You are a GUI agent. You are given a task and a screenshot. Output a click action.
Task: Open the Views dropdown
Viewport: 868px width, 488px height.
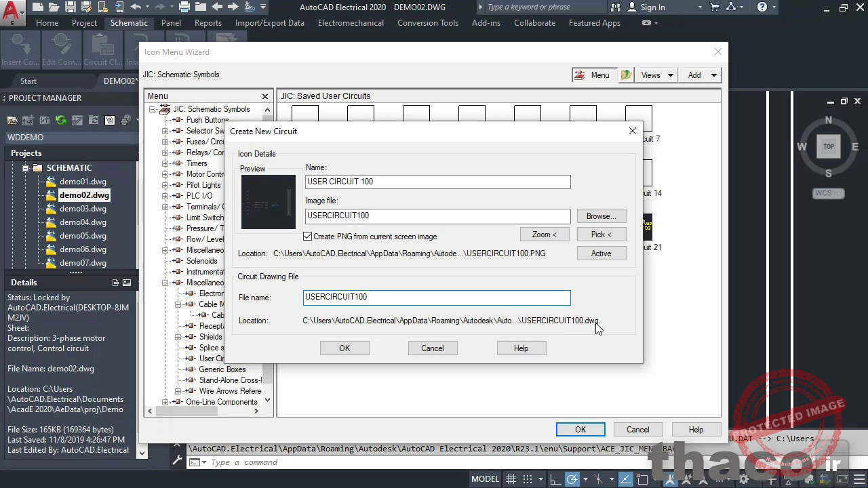(656, 75)
